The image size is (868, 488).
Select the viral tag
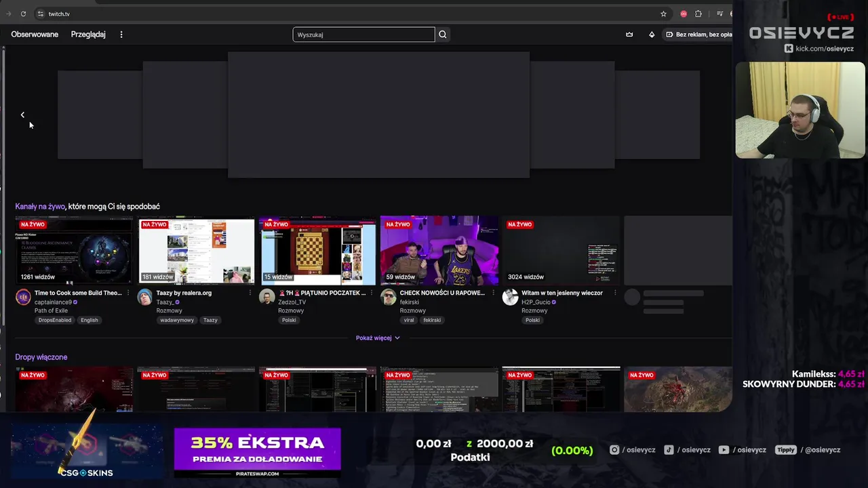point(409,320)
